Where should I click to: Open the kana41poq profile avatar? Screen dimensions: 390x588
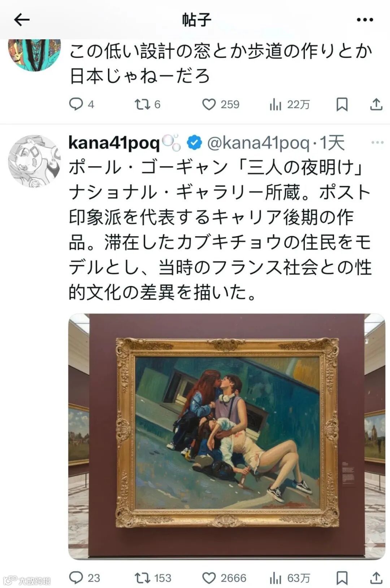coord(34,161)
